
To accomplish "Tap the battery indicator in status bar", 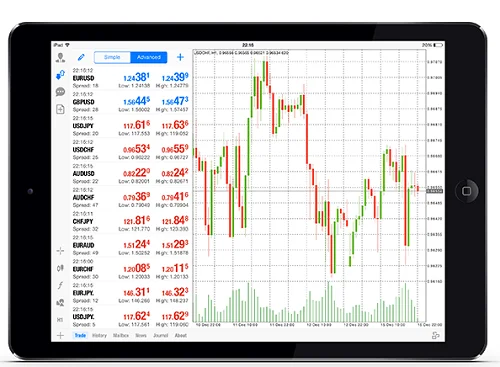I will click(438, 45).
